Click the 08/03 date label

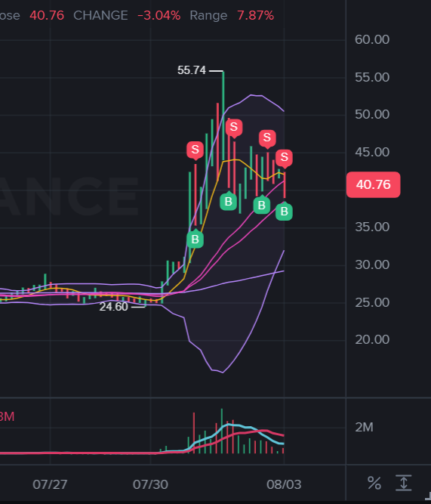(x=284, y=484)
